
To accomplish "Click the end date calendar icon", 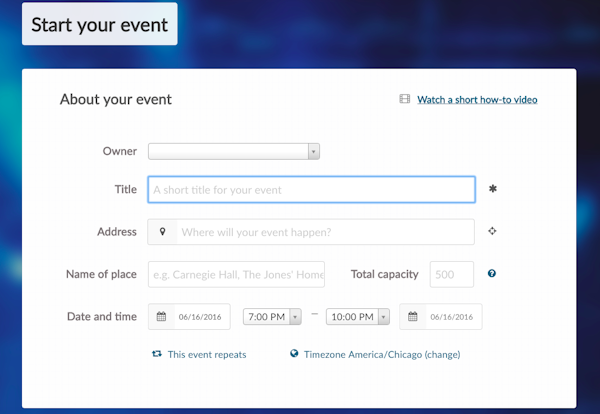I will (412, 316).
